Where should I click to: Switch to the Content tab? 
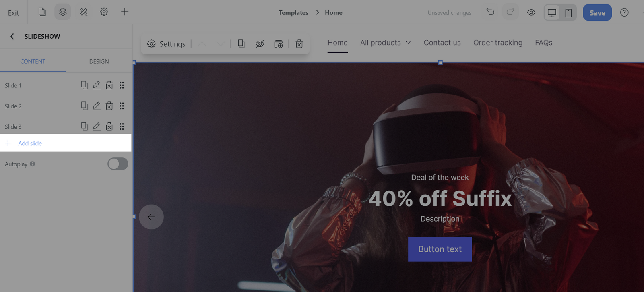(x=33, y=62)
